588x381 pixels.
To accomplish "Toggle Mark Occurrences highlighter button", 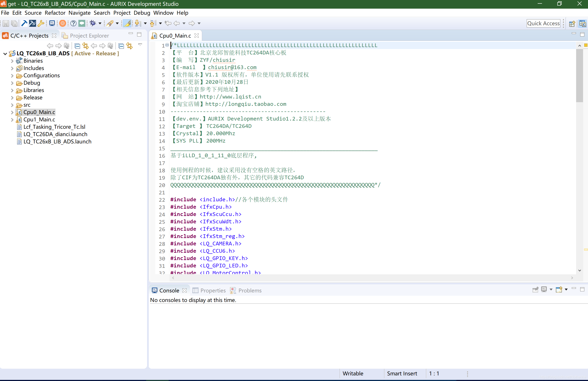I will click(127, 23).
